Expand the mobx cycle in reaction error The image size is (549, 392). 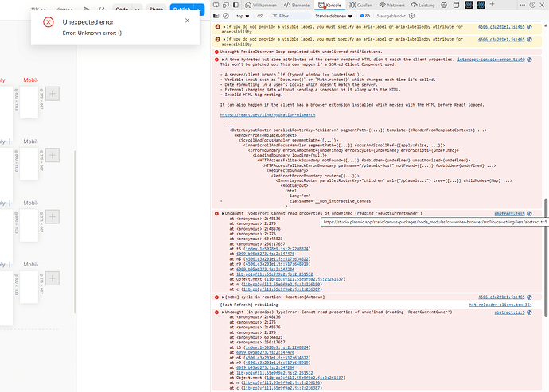pos(223,297)
